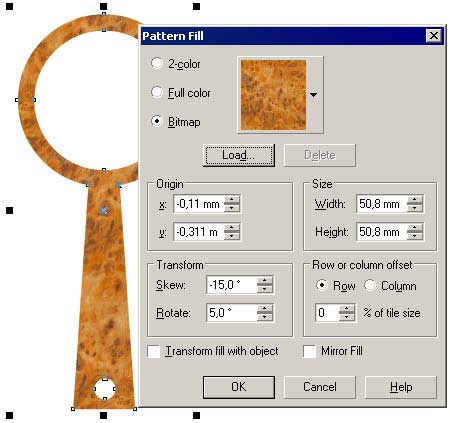Click the orange pattern preview thumbnail
Image resolution: width=450 pixels, height=423 pixels.
click(x=273, y=95)
